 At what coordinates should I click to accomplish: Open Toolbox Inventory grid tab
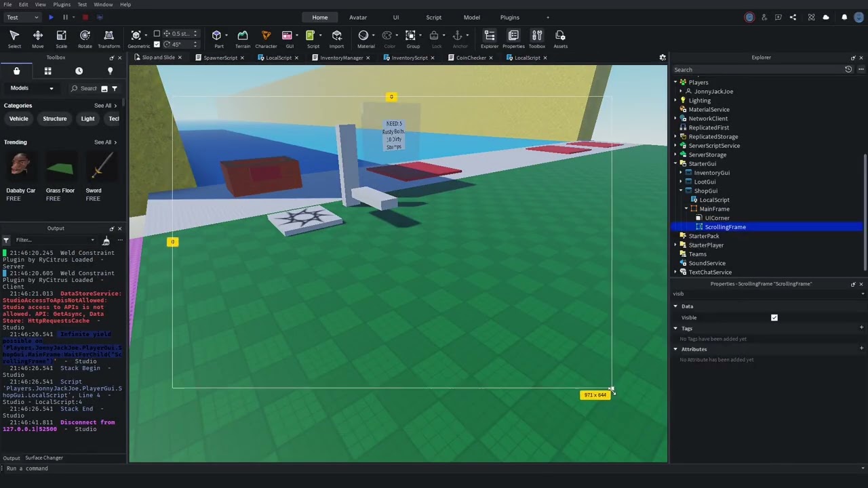(47, 71)
